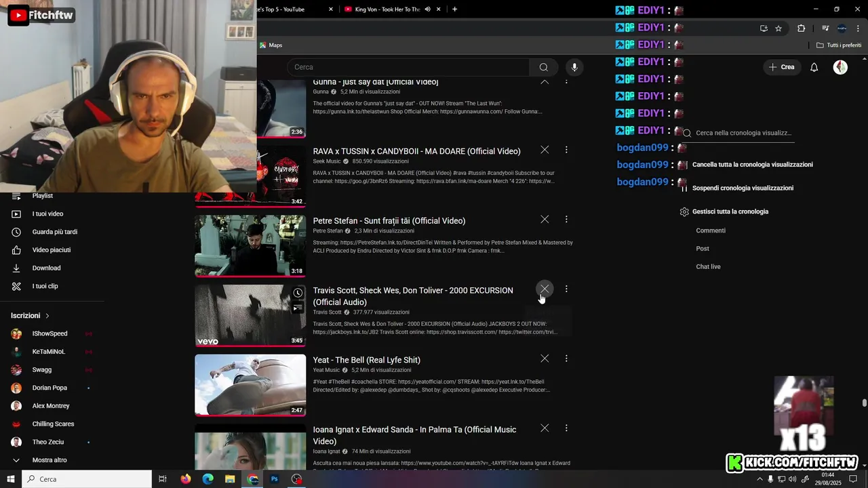
Task: Open more options for RAVA x TUSSIN video
Action: point(566,149)
